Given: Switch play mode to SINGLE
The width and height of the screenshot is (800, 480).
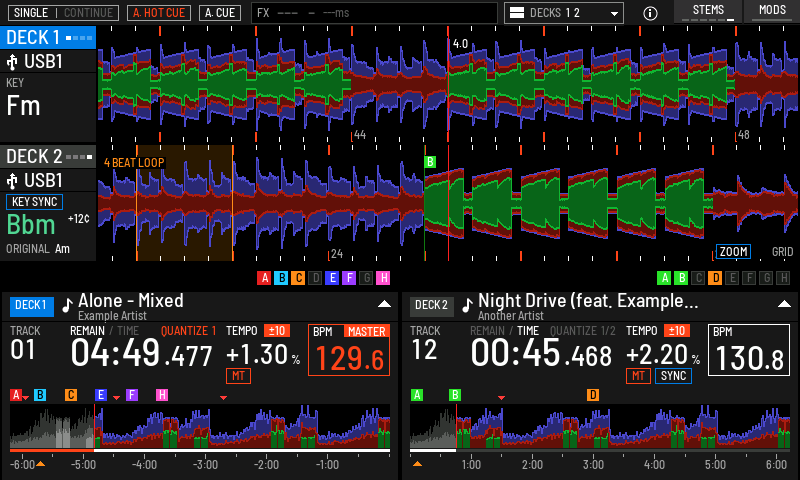Looking at the screenshot, I should coord(31,13).
